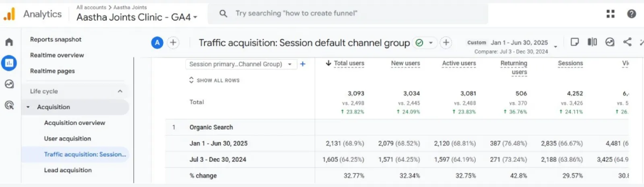644x187 pixels.
Task: Open the Aastha Joints Clinic account selector
Action: pyautogui.click(x=136, y=17)
